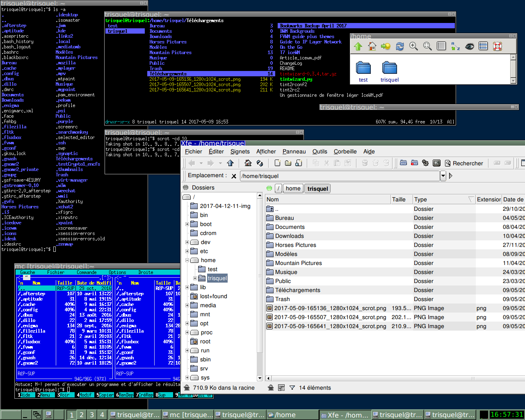Click the root slash path button in Xfe
Image resolution: width=525 pixels, height=420 pixels.
tap(278, 189)
